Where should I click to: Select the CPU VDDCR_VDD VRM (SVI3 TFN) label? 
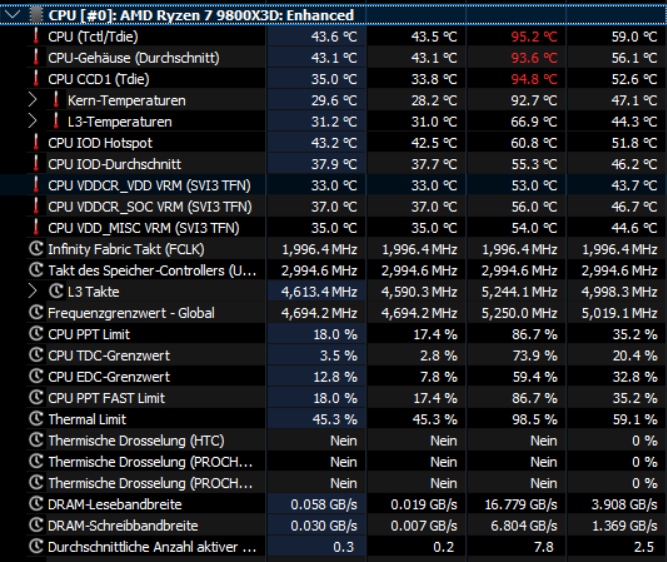(149, 185)
